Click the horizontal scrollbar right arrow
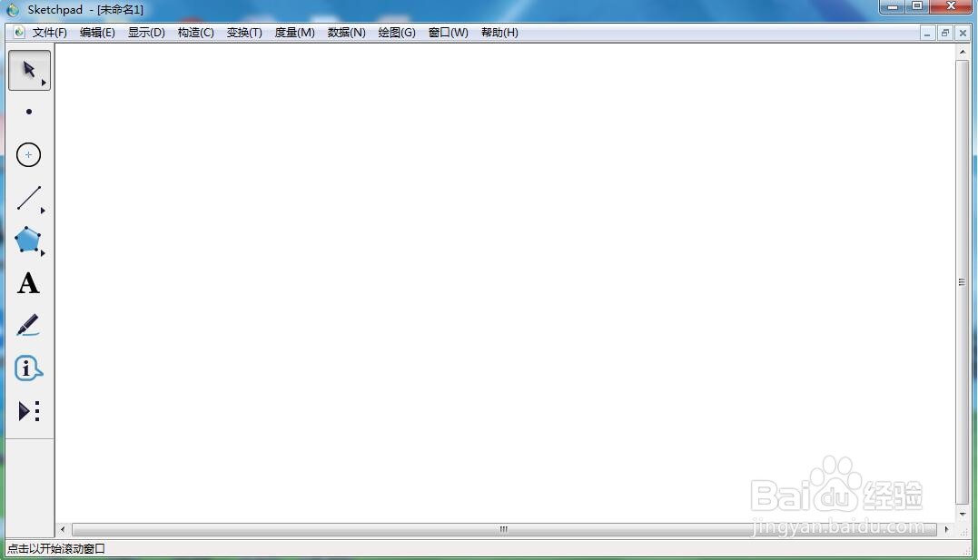 (x=946, y=529)
